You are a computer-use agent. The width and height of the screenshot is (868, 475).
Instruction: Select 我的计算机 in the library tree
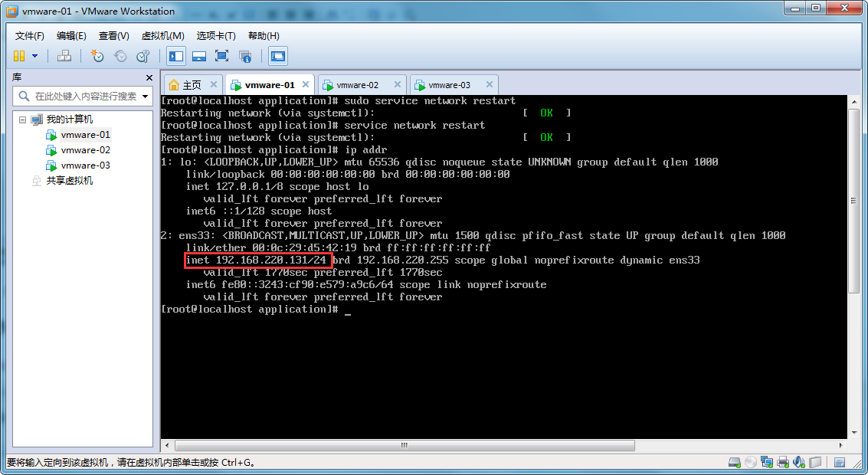pyautogui.click(x=69, y=119)
